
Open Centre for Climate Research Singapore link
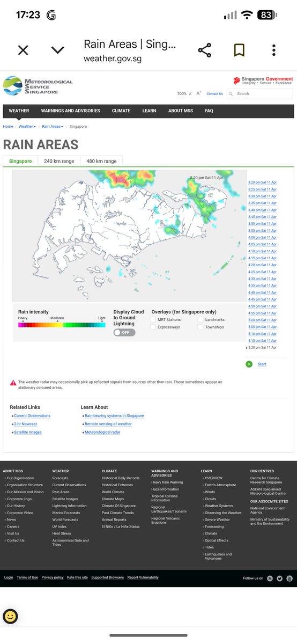(x=266, y=480)
